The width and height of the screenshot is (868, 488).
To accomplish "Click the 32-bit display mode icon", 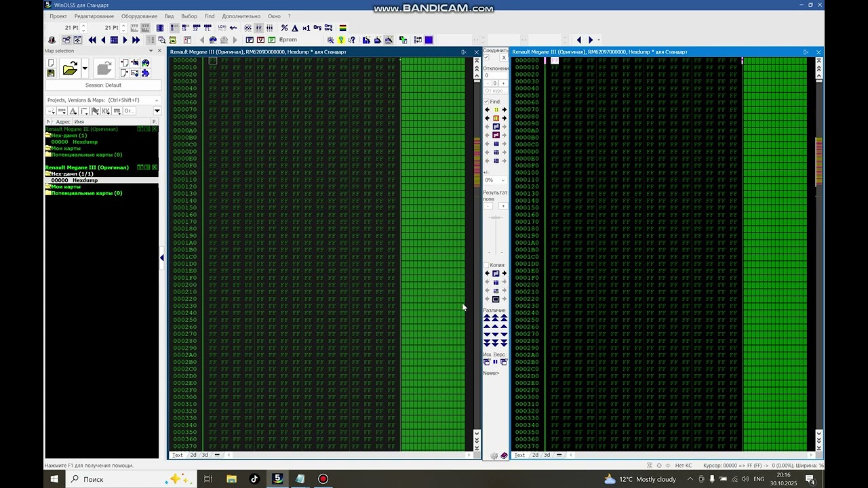I will 197,28.
